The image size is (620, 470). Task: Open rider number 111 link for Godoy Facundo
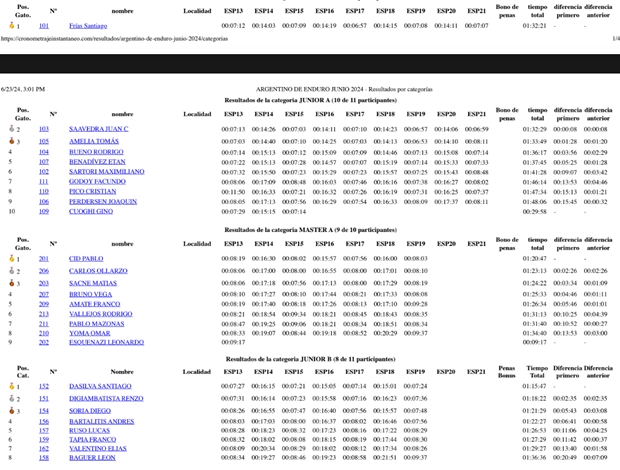[x=43, y=182]
